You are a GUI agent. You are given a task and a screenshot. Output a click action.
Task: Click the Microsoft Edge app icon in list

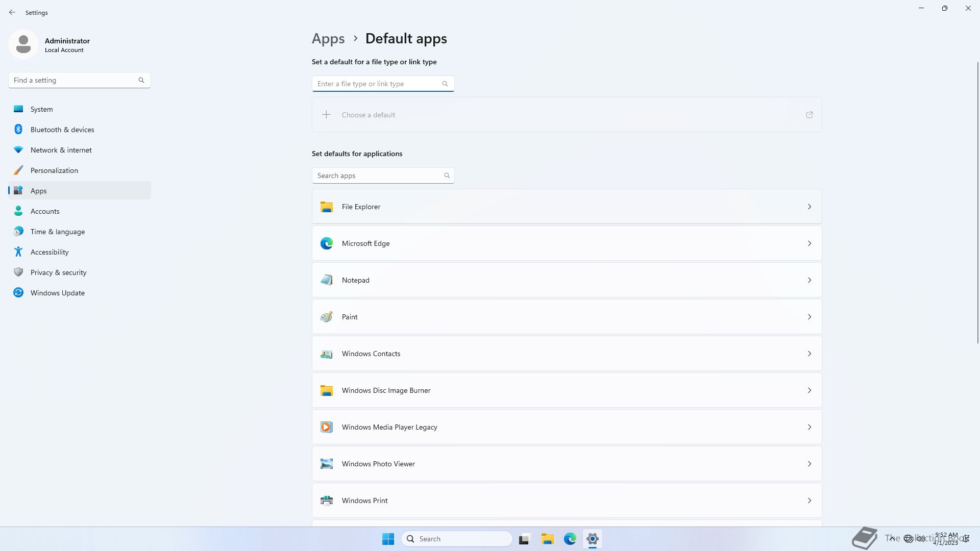click(327, 243)
